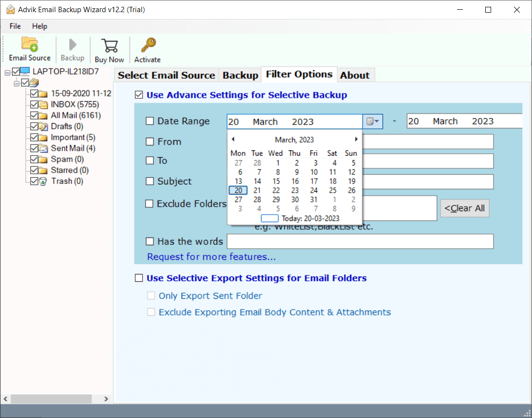Switch to Select Email Source tab
Screen dimensions: 532x418
tap(166, 75)
